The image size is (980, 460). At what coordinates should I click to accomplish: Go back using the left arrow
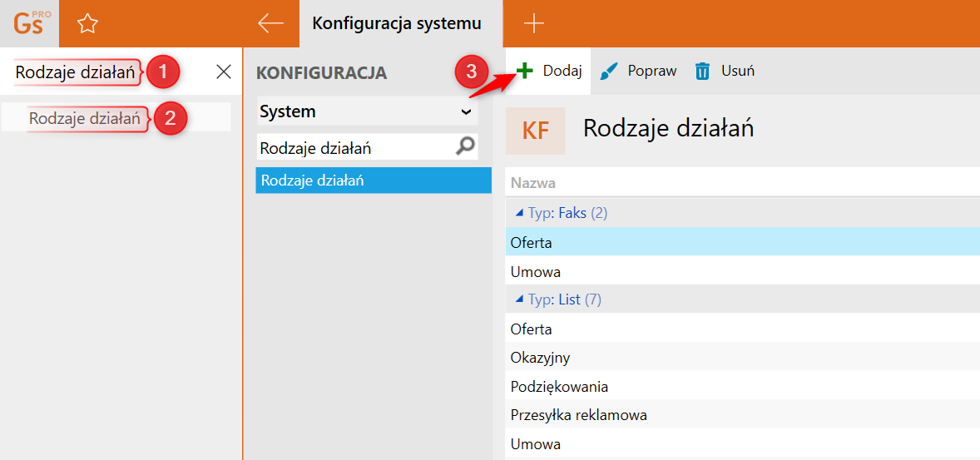click(270, 23)
